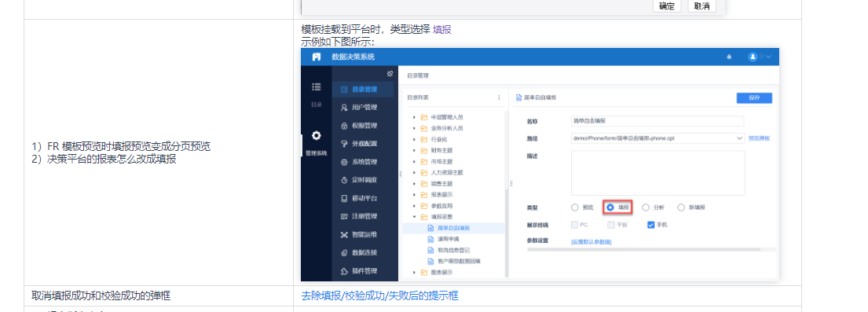The width and height of the screenshot is (868, 312).
Task: Click the puzzle icon for 插件管理
Action: [344, 271]
